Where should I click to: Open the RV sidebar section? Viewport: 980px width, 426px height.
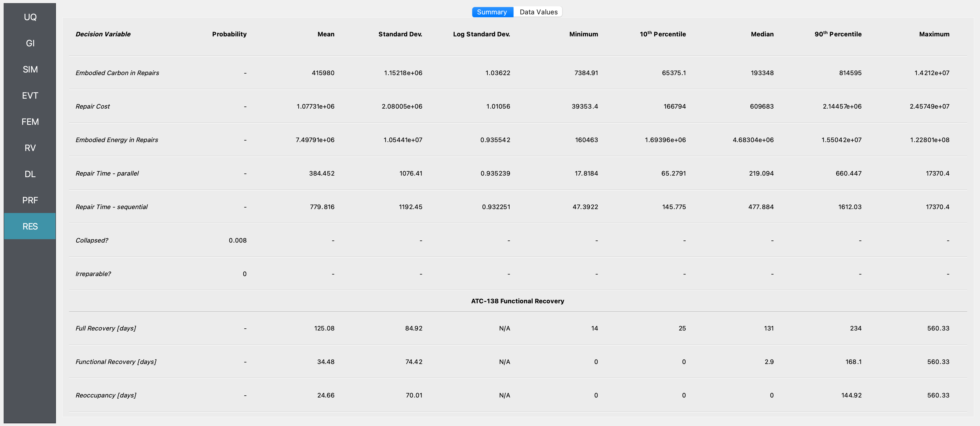tap(30, 148)
